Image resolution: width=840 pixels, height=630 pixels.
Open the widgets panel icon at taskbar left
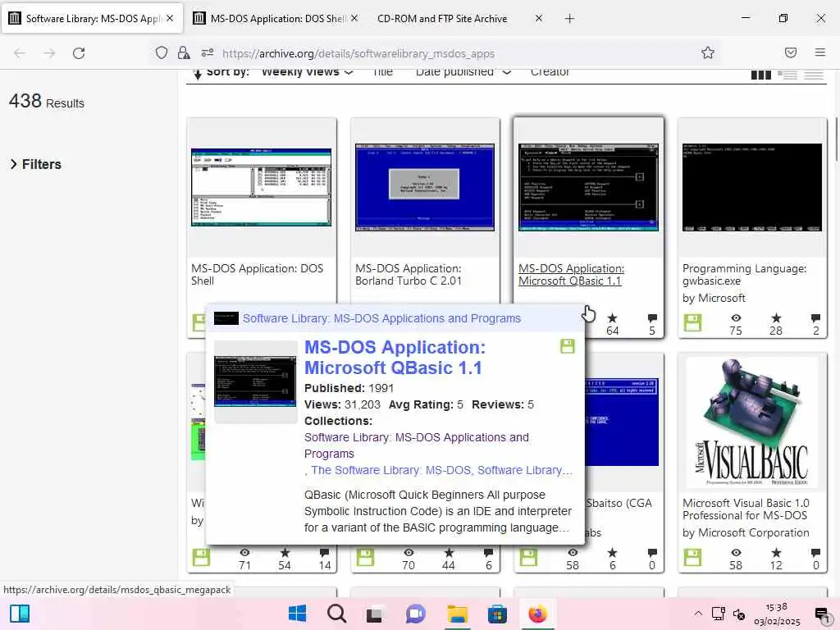[x=20, y=614]
